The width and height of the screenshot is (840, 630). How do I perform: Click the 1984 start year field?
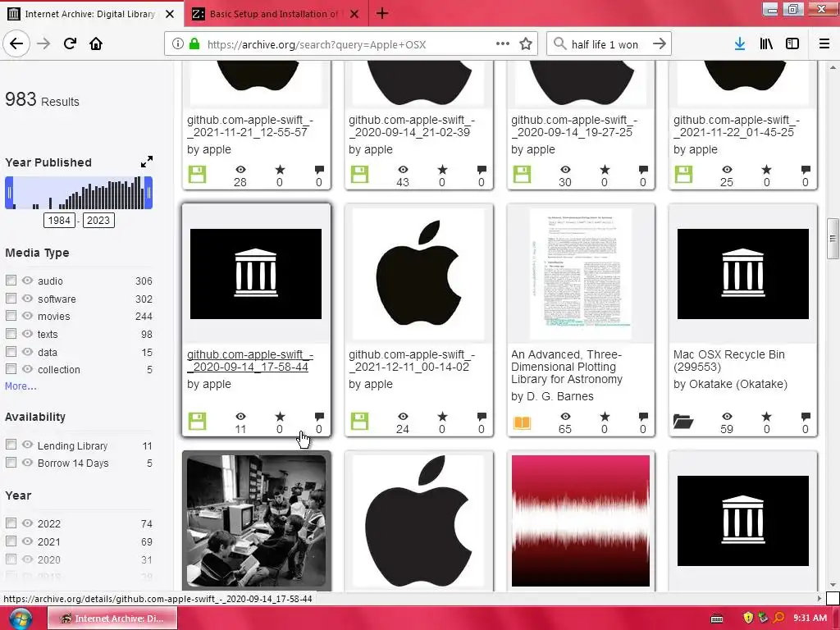pos(59,220)
